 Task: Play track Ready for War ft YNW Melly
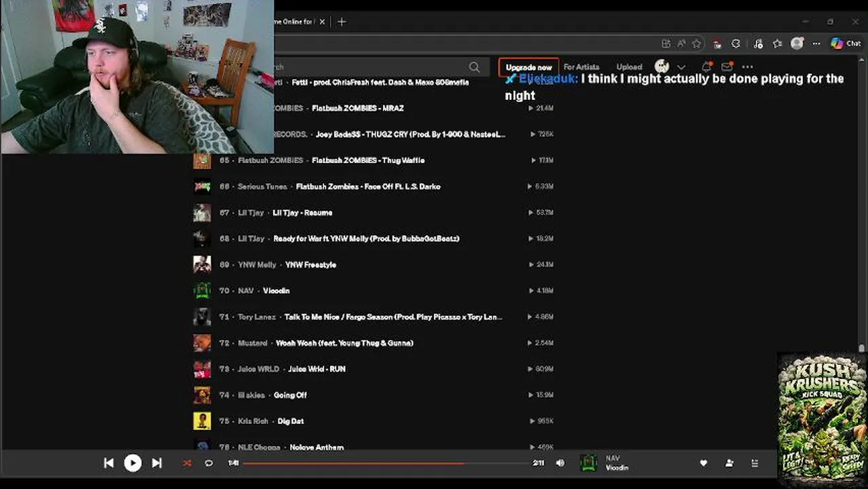[x=366, y=238]
